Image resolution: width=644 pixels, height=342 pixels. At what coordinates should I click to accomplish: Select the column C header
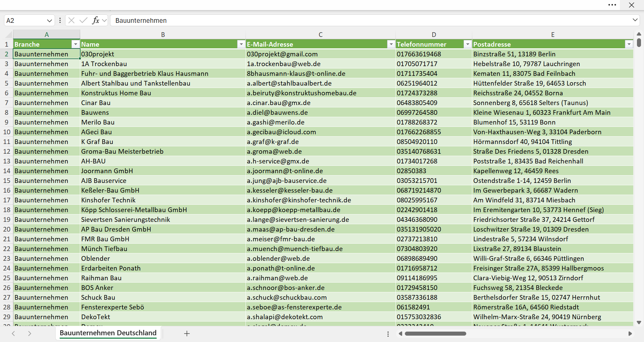(x=321, y=35)
